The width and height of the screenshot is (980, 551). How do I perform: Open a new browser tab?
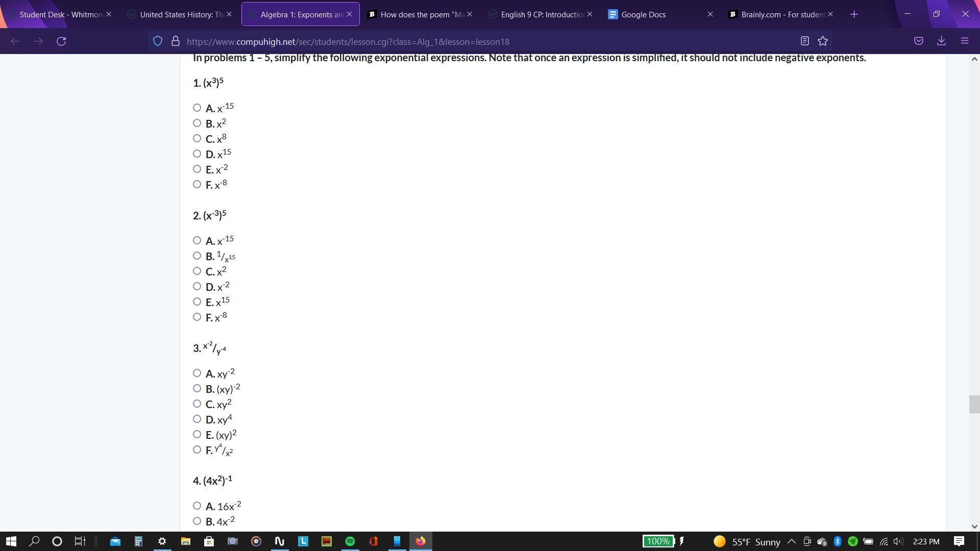click(854, 14)
